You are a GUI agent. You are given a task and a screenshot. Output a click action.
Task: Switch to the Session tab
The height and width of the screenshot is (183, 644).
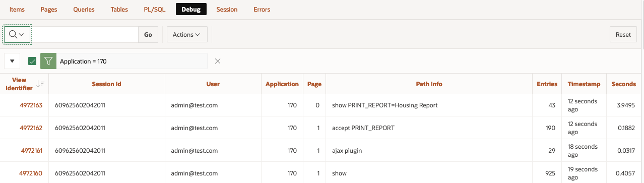[x=227, y=9]
